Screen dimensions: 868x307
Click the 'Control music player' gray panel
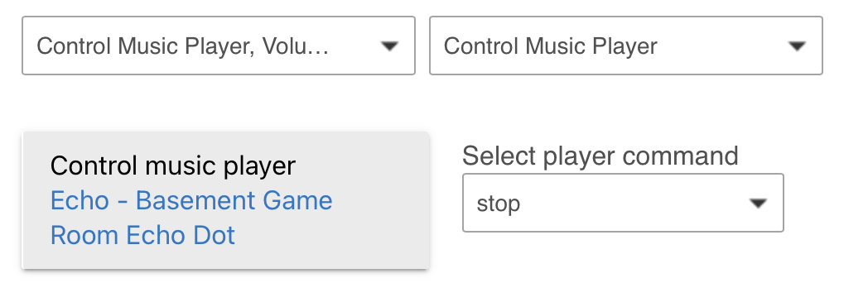226,200
